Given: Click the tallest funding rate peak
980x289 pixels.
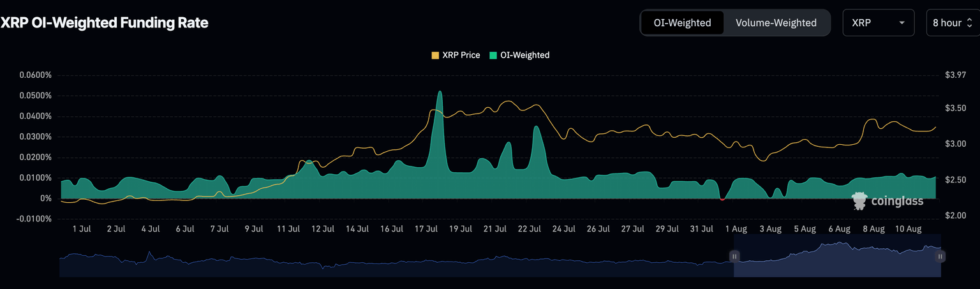Looking at the screenshot, I should coord(440,93).
